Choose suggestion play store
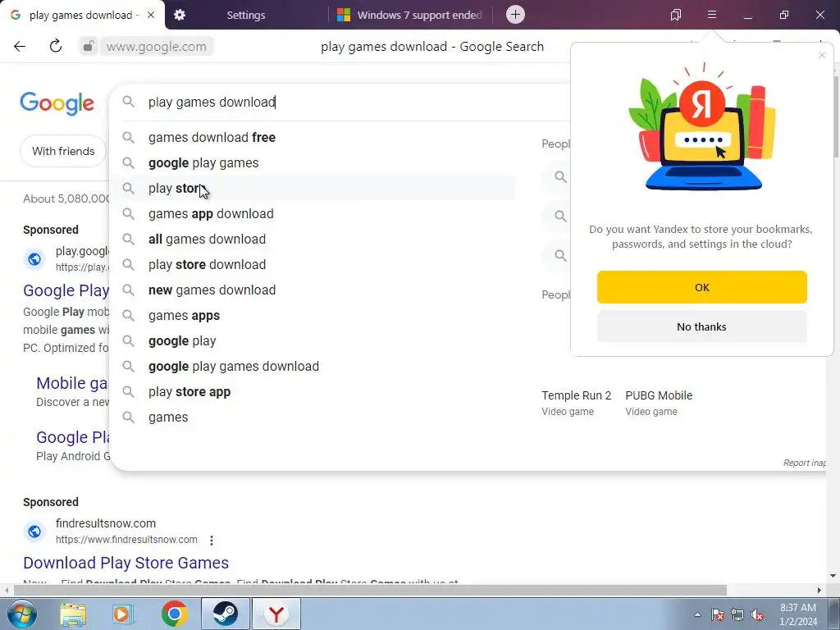 (x=314, y=189)
